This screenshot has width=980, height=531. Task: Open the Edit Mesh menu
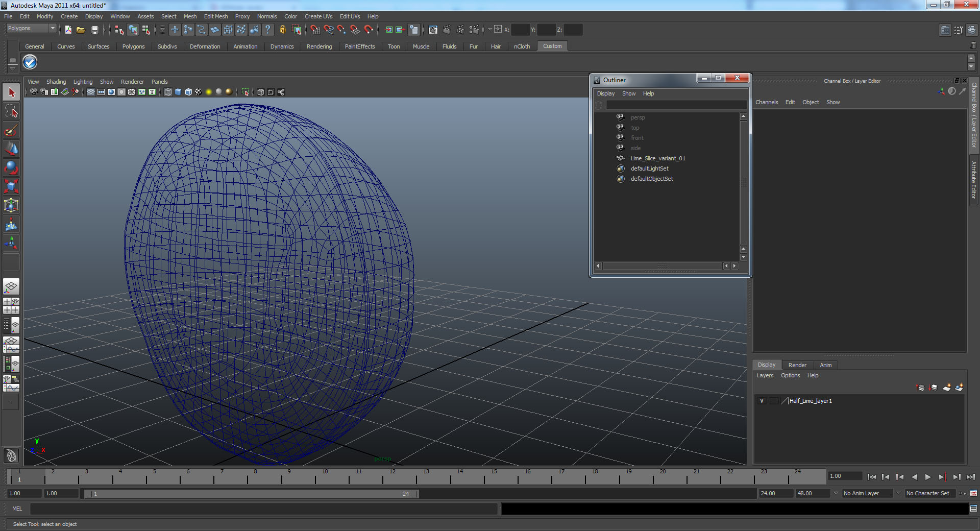[216, 16]
